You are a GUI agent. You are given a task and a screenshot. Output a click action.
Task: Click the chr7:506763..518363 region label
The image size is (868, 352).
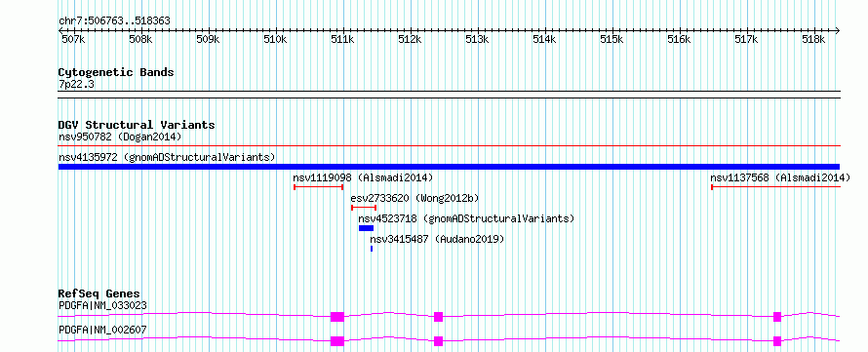(x=114, y=21)
